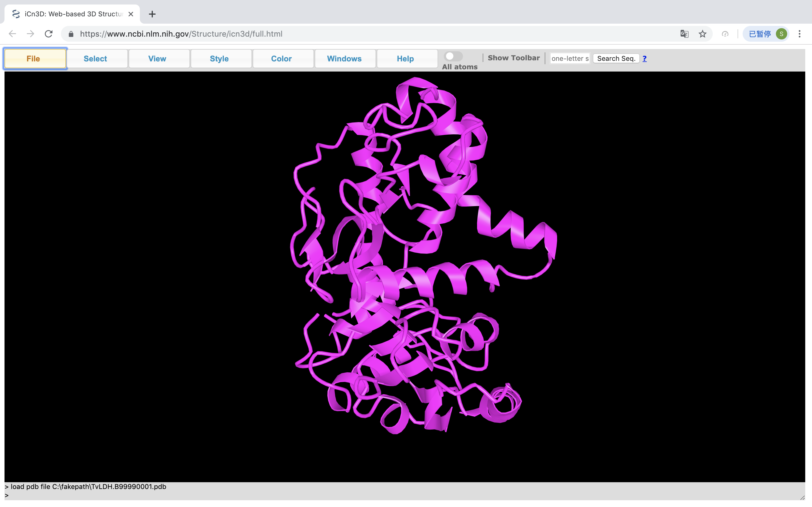Click the one-letter sequence input field
812x507 pixels.
[x=570, y=58]
